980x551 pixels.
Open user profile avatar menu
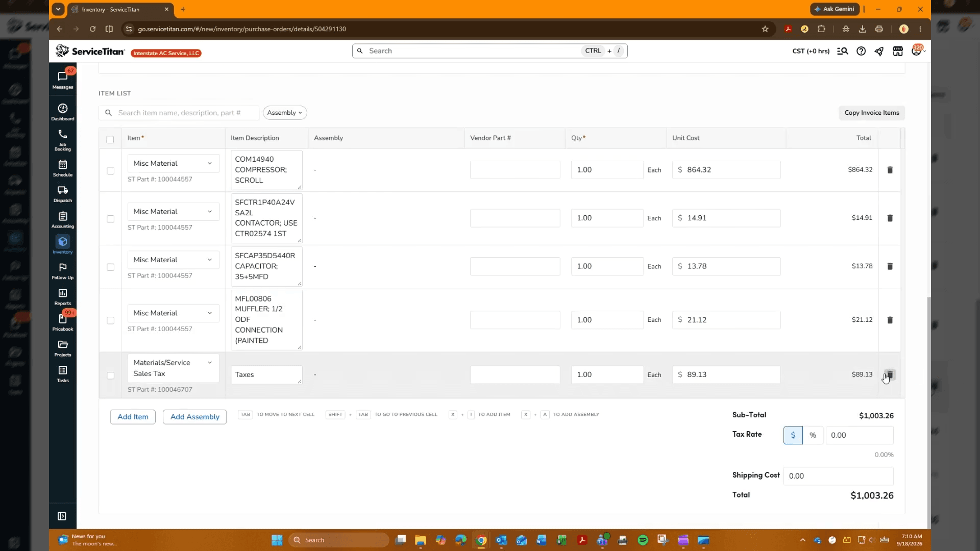click(917, 51)
